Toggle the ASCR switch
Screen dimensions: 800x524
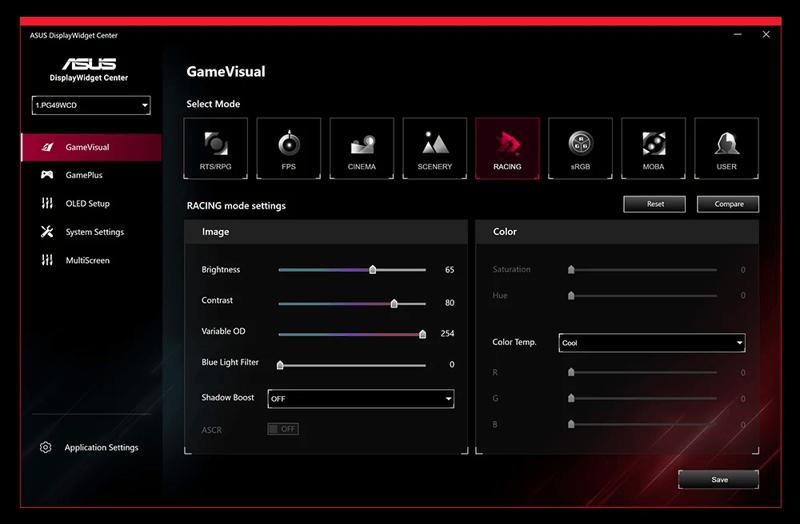coord(283,429)
